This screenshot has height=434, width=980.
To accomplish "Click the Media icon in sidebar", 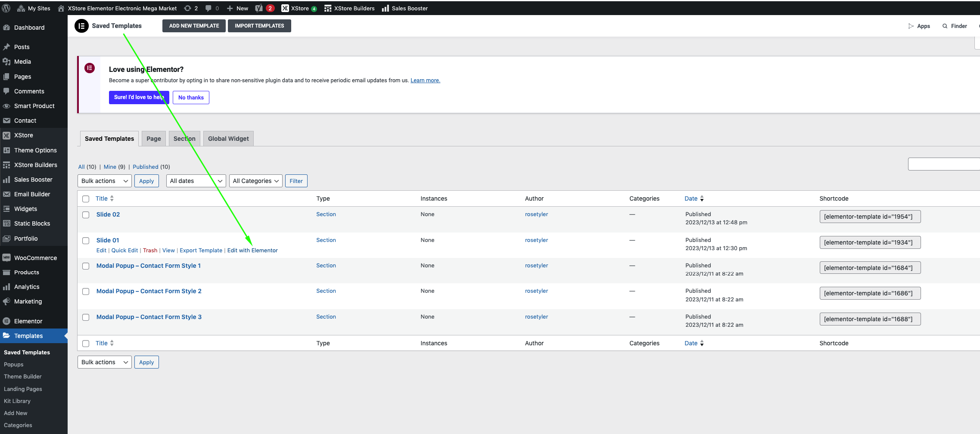I will [x=6, y=62].
